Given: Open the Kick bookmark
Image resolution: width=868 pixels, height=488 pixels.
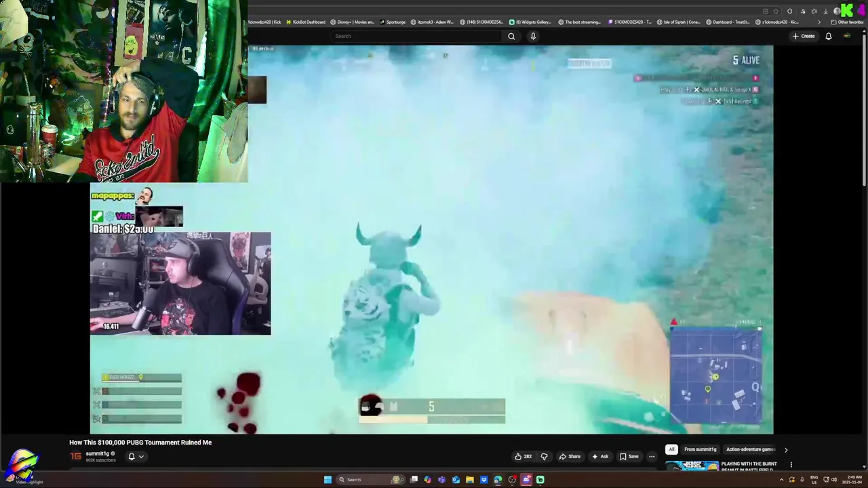Looking at the screenshot, I should [x=264, y=22].
